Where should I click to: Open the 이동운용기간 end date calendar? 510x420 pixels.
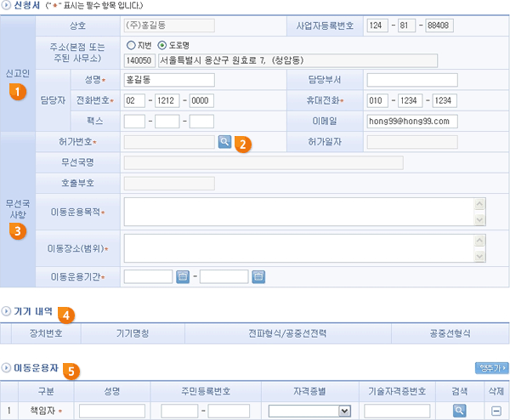[258, 275]
